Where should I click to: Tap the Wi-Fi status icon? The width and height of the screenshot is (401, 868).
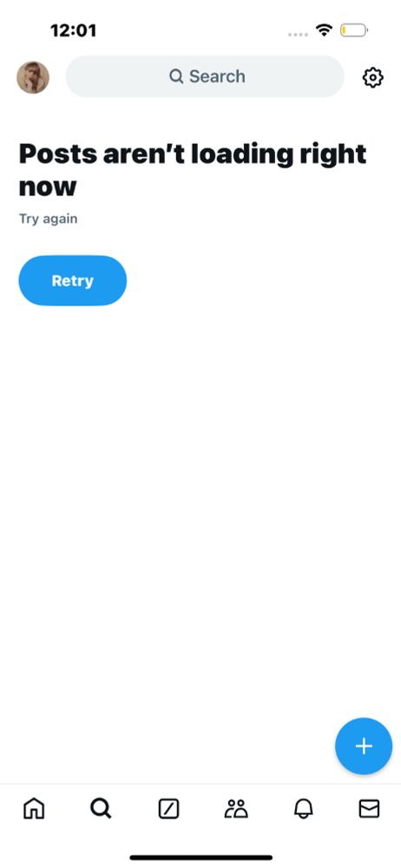pos(324,30)
